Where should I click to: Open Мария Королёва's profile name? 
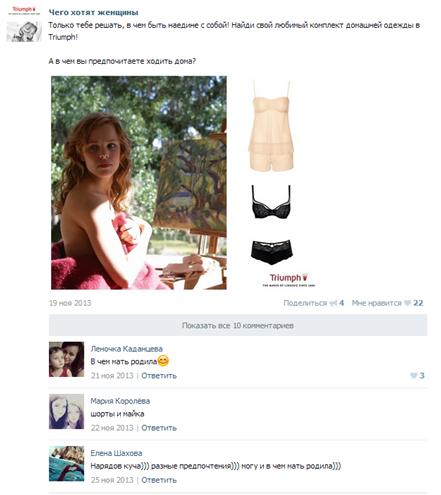120,401
